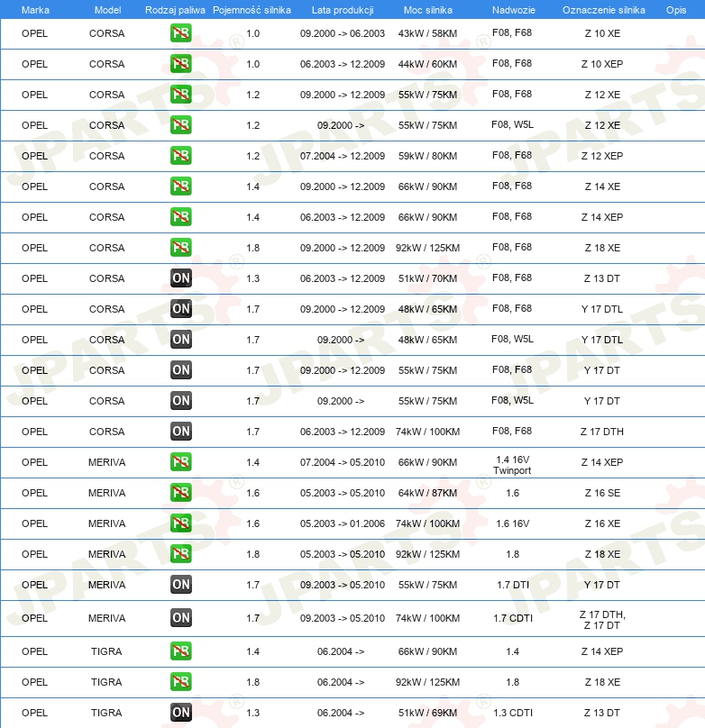Select engine code Z 17 DTH in Corsa row
Image resolution: width=705 pixels, height=728 pixels.
point(602,432)
